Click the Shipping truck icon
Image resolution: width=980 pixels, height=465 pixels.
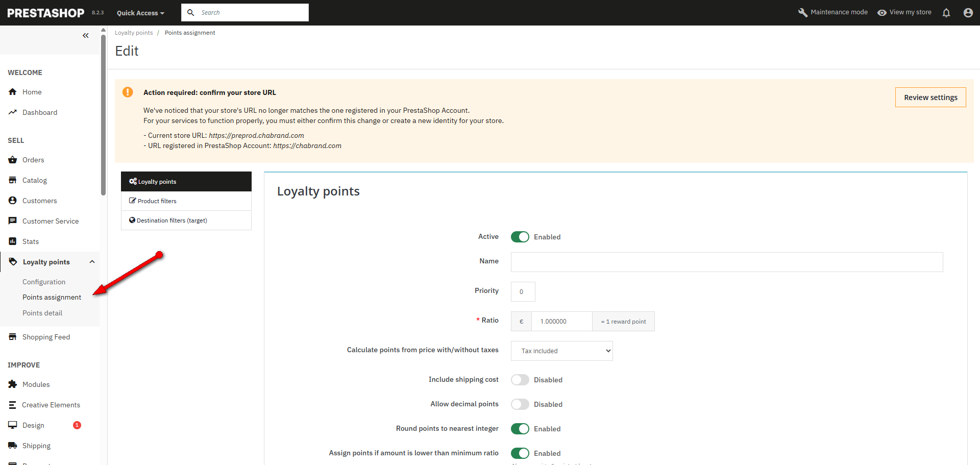click(x=13, y=446)
